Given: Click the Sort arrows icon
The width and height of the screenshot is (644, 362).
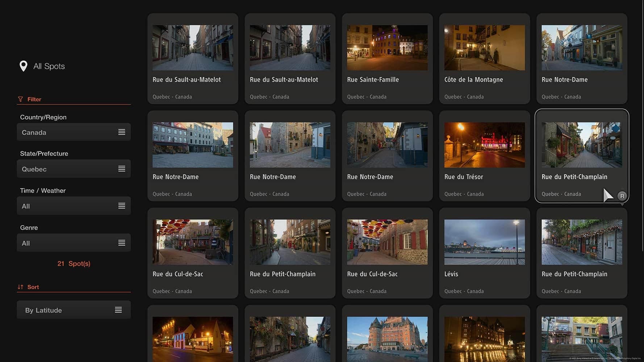Looking at the screenshot, I should point(20,287).
